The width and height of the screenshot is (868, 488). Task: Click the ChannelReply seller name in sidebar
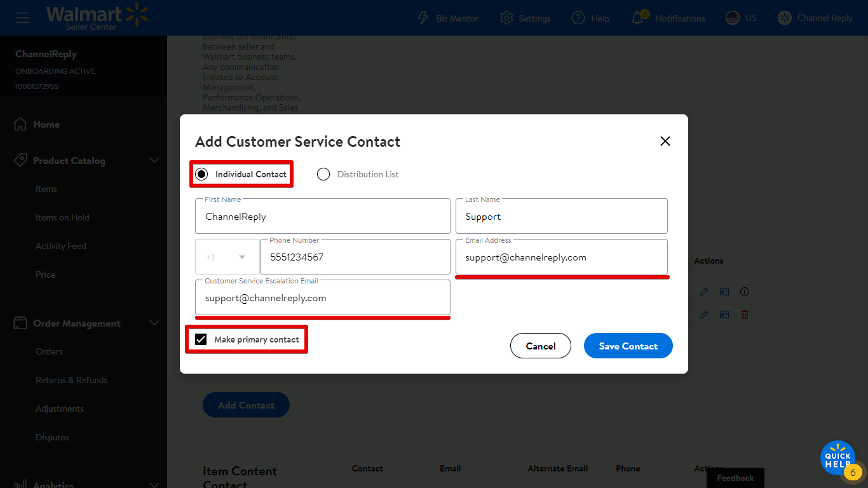tap(46, 54)
